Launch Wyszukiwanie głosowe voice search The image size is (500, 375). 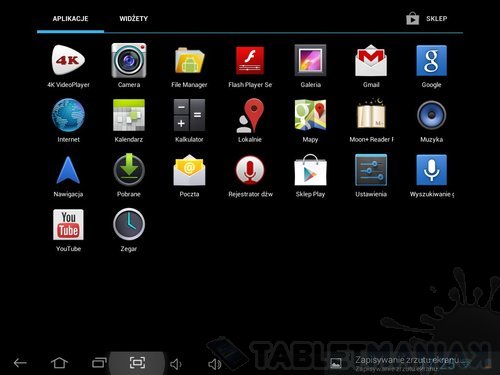coord(431,176)
